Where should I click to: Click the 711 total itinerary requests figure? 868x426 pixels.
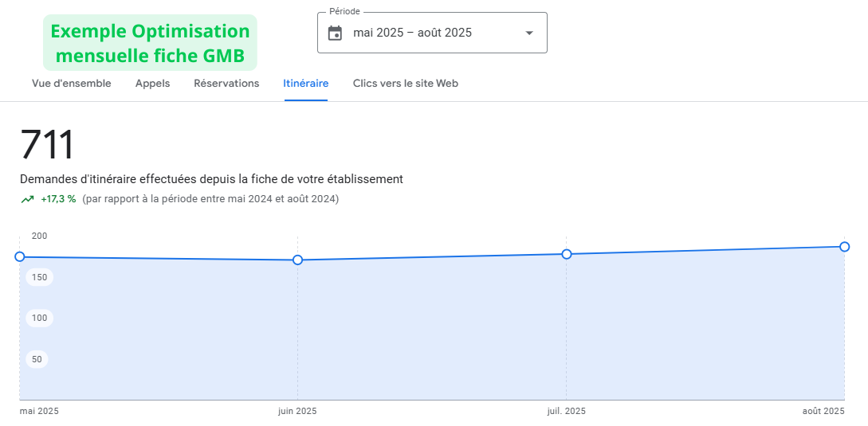(x=47, y=145)
